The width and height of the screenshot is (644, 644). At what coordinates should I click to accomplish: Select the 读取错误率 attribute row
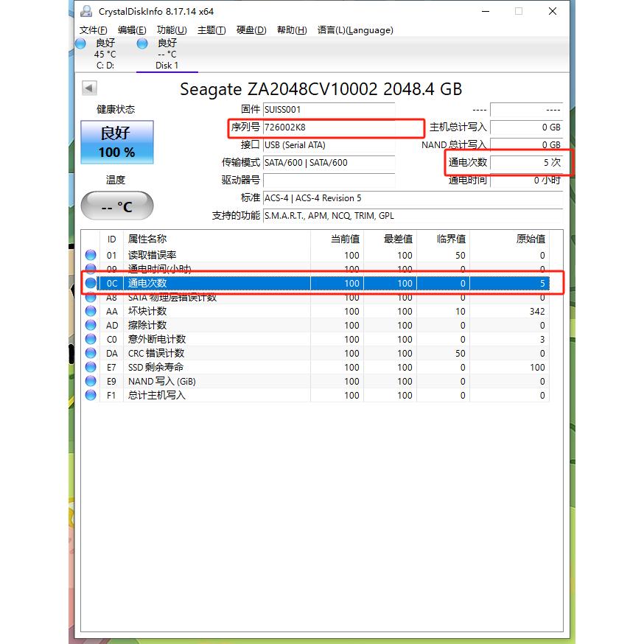(x=315, y=255)
